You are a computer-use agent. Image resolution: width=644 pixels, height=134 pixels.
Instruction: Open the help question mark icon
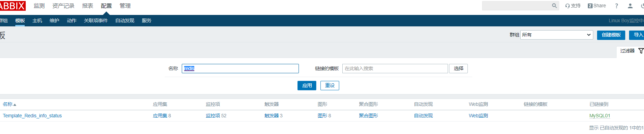[x=617, y=6]
